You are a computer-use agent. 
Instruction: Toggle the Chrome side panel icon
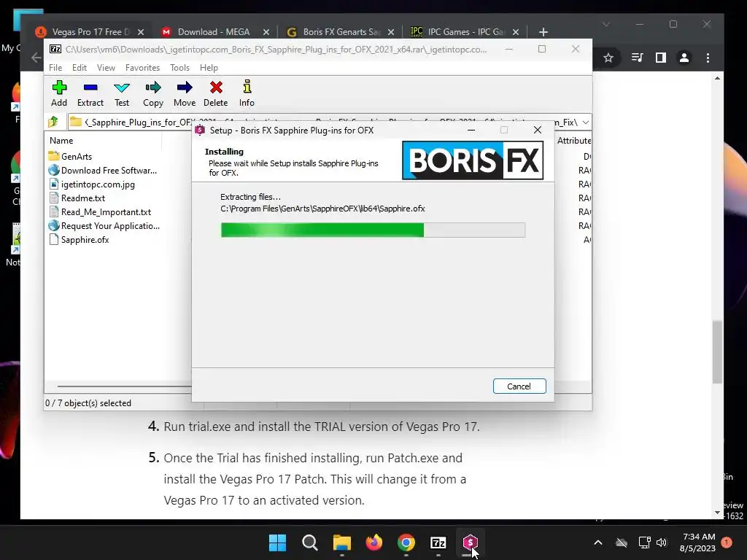pyautogui.click(x=661, y=58)
